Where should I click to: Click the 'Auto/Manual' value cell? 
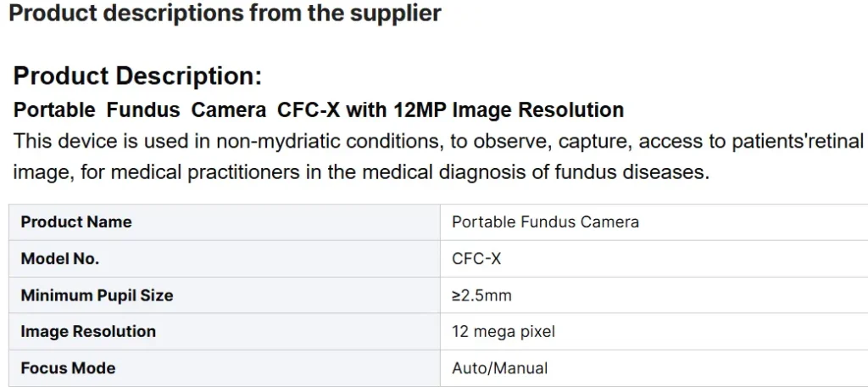[499, 368]
